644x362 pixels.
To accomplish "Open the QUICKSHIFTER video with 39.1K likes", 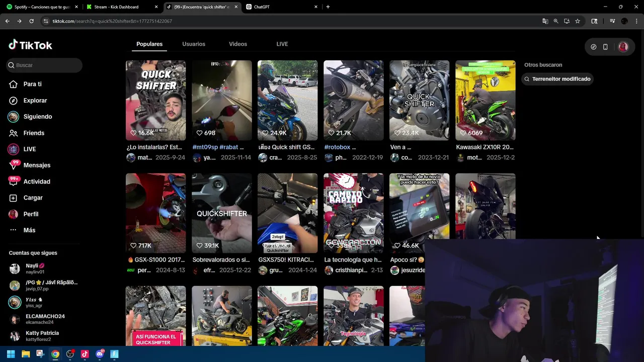I will (221, 213).
